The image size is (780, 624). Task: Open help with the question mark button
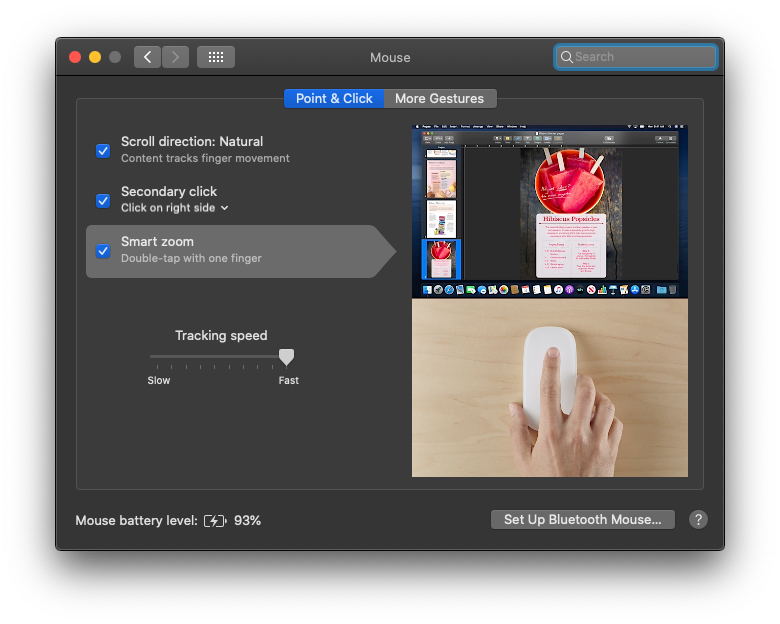coord(699,519)
